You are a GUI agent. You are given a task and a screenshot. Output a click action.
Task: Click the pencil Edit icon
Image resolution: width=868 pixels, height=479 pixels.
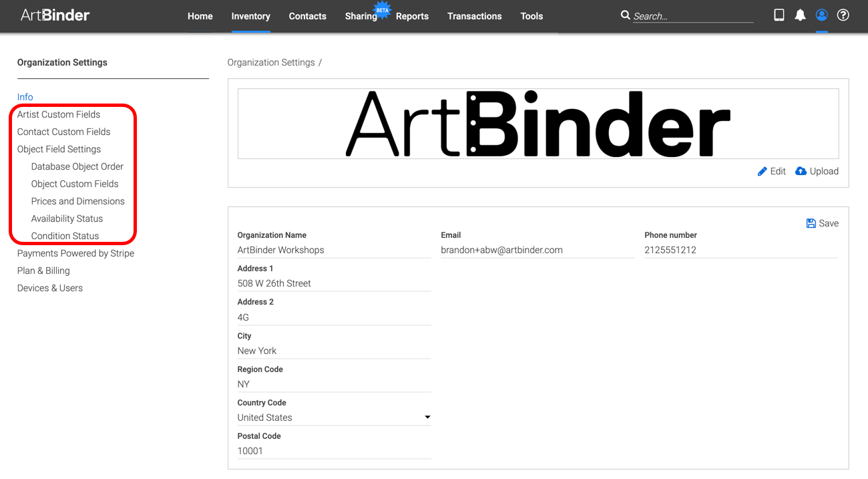pos(763,172)
